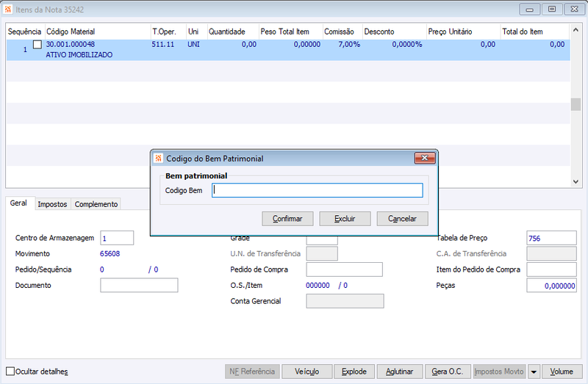Click the C.A. de Transferência field

point(551,254)
